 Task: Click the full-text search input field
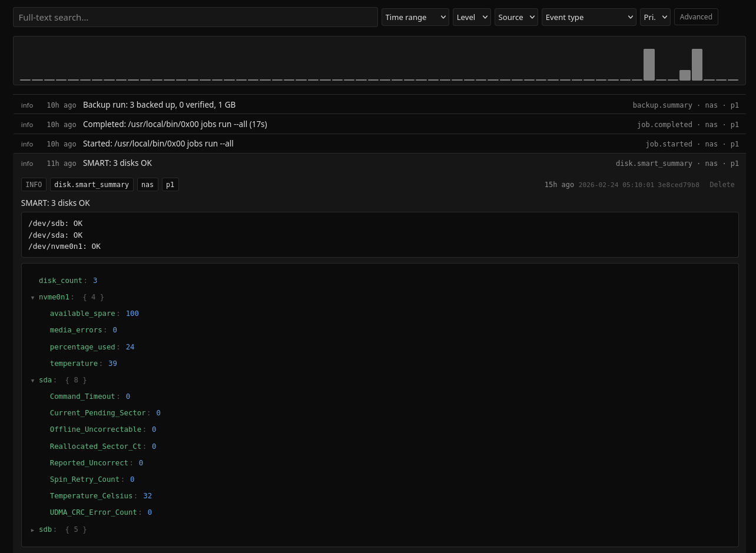coord(195,17)
